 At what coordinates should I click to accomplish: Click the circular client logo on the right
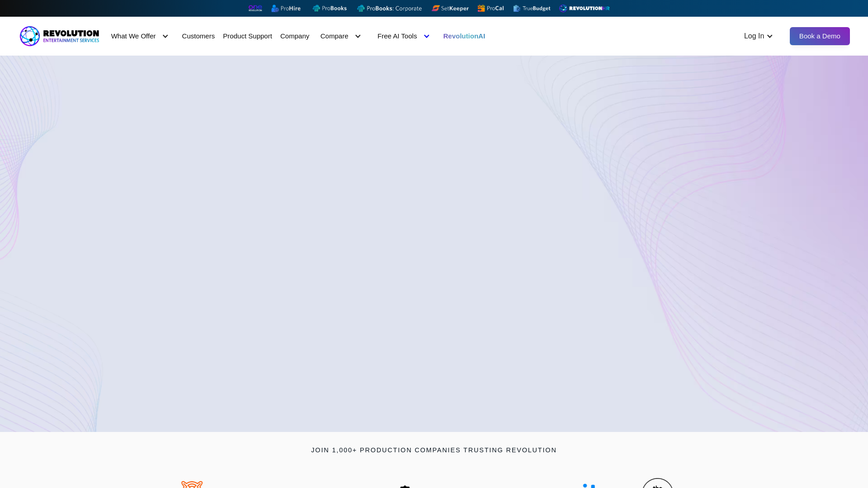[658, 483]
